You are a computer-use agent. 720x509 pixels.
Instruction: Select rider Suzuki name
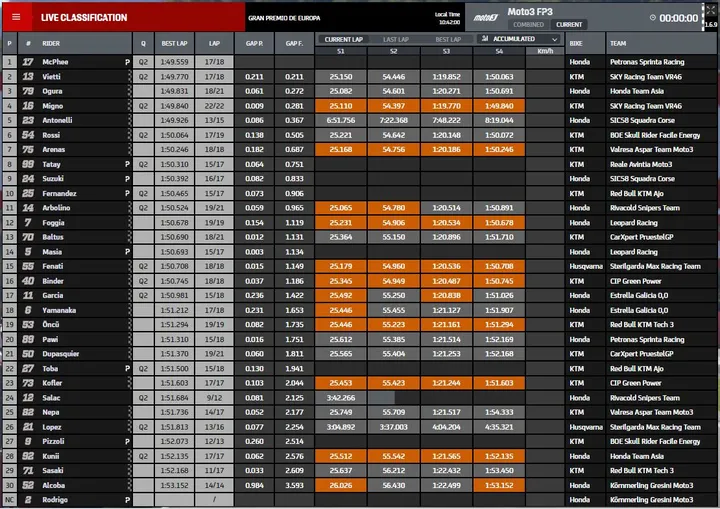[53, 179]
